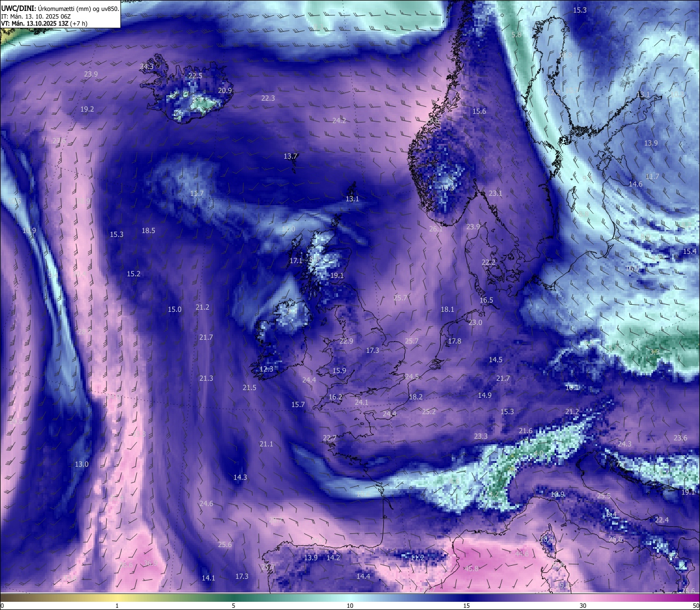700x610 pixels.
Task: Click the 25.2 value label
Action: 429,411
